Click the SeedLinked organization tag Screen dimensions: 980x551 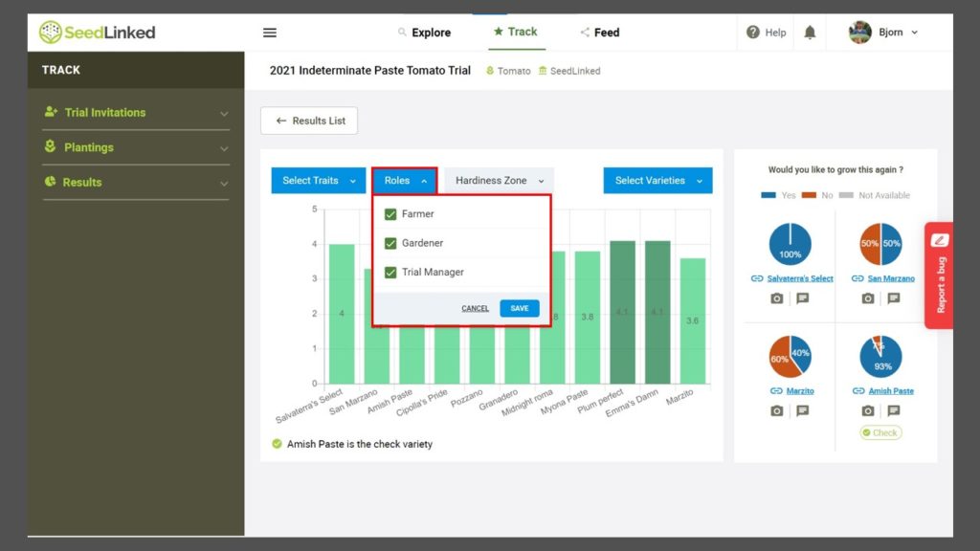(x=569, y=71)
